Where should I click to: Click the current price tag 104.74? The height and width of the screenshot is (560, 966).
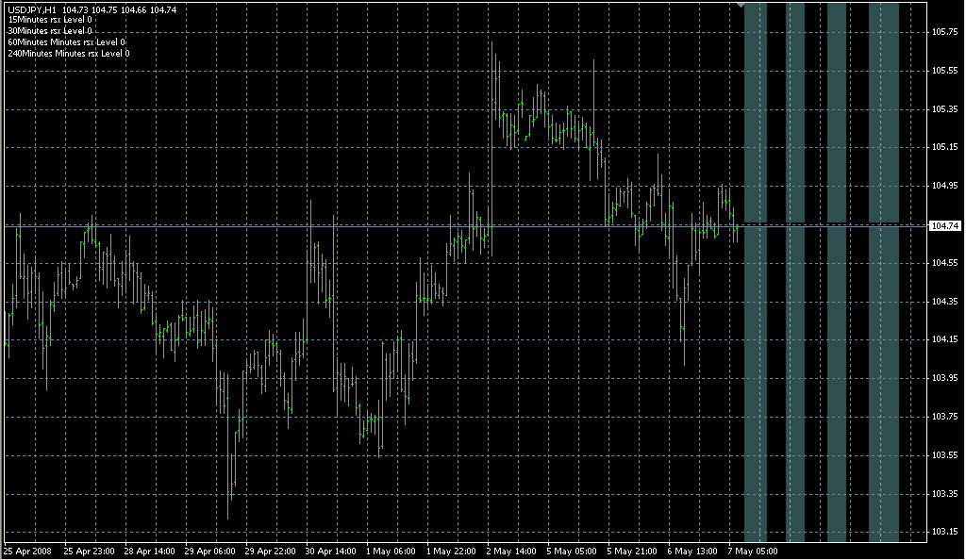[x=945, y=226]
